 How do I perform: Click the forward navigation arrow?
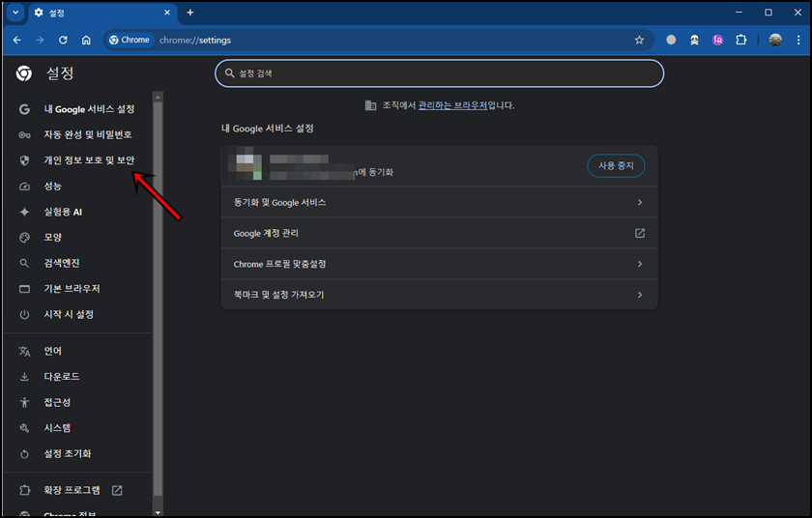point(40,40)
